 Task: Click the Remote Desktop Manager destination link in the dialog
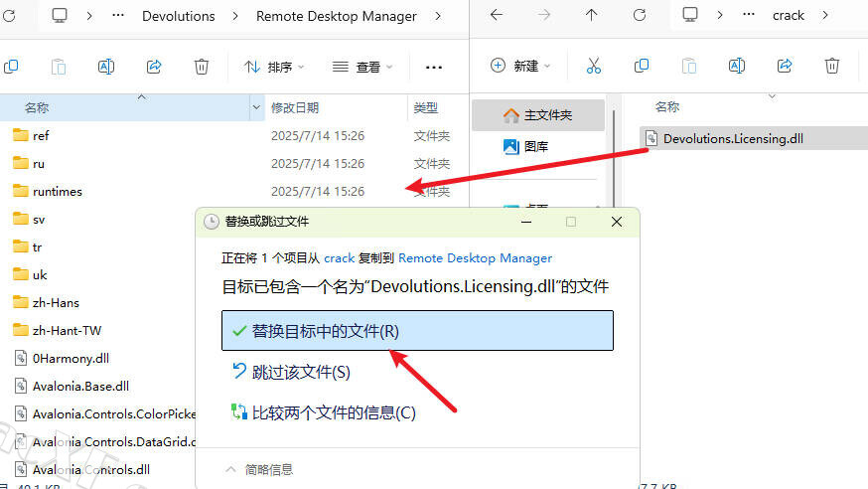pyautogui.click(x=475, y=258)
